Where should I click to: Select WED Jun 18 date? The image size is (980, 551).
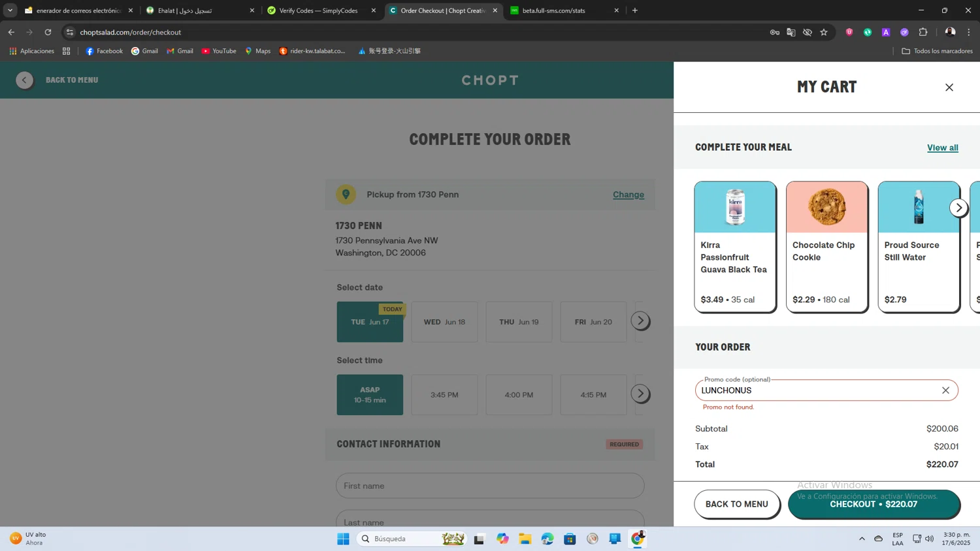(x=444, y=322)
